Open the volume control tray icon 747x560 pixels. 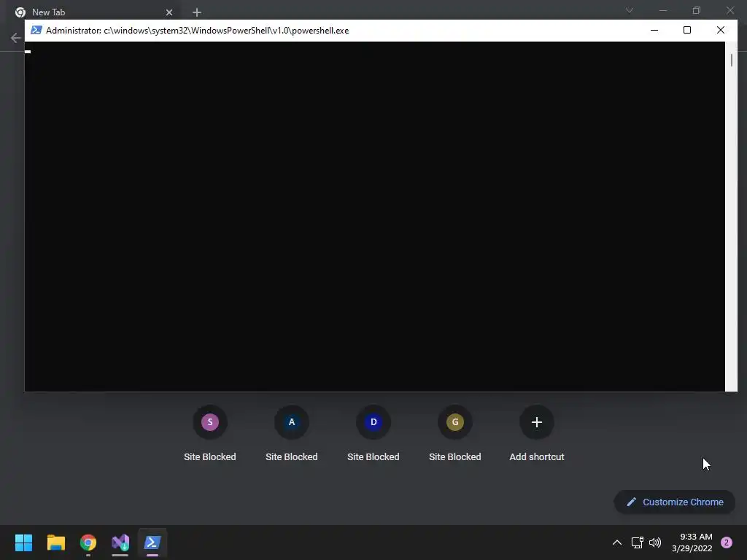point(655,542)
